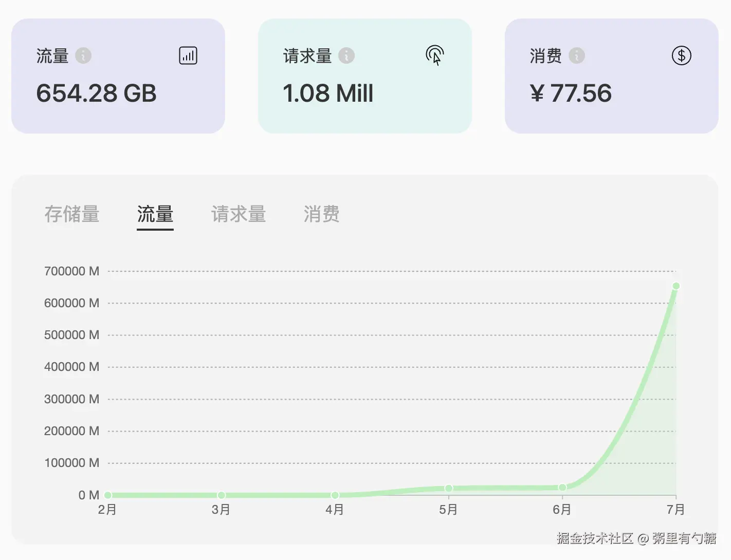This screenshot has width=731, height=560.
Task: Switch to the 消费 chart tab
Action: [x=322, y=214]
